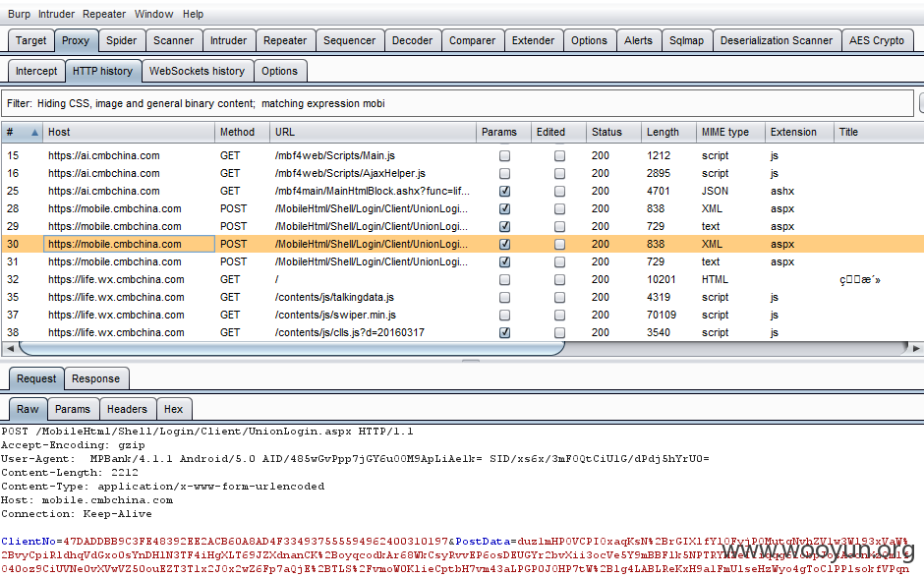Open the WebSockets history sub-tab
Image resolution: width=924 pixels, height=578 pixels.
click(197, 71)
